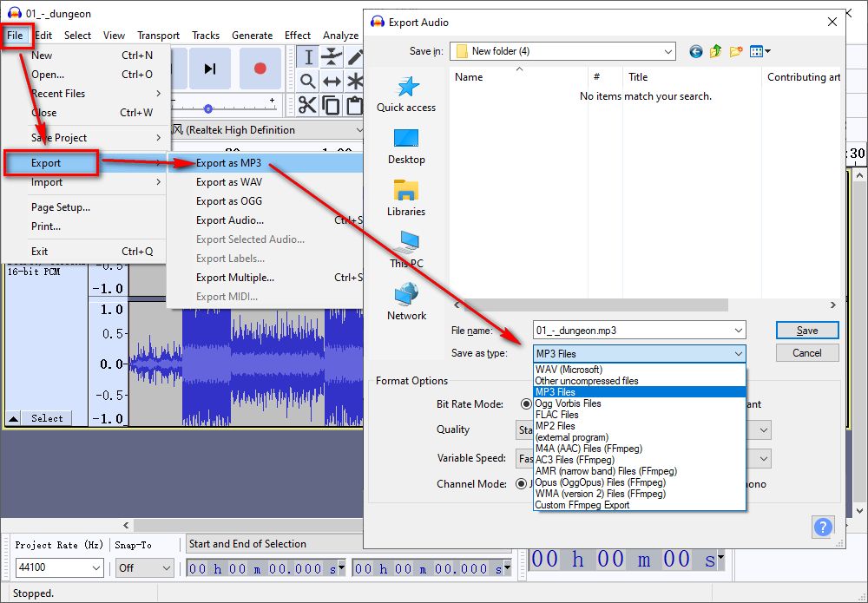
Task: Select the Envelope tool
Action: click(332, 57)
